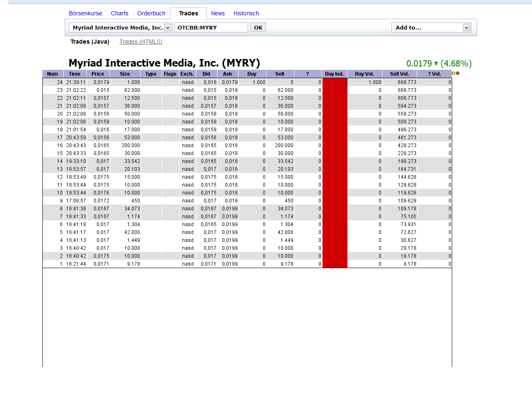Click the green price change '0.0179 (4.68%)'
The image size is (532, 409).
coord(439,64)
